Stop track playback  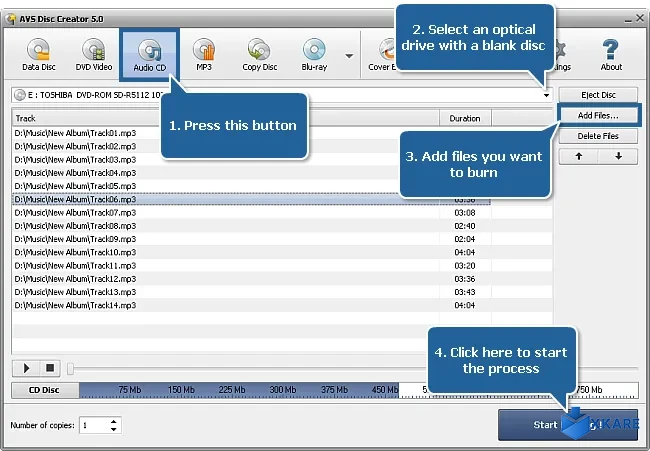pyautogui.click(x=50, y=368)
